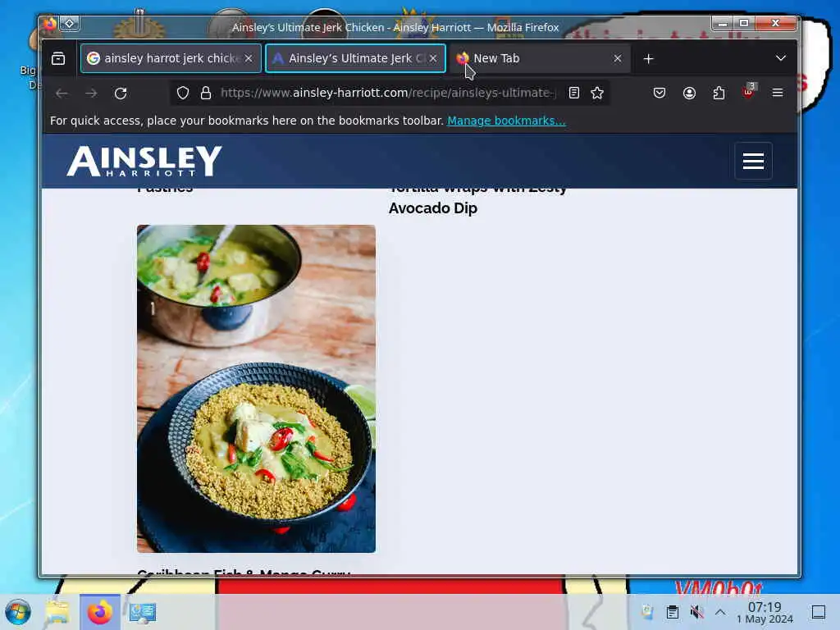Open tracking protection shield icon

tap(183, 94)
